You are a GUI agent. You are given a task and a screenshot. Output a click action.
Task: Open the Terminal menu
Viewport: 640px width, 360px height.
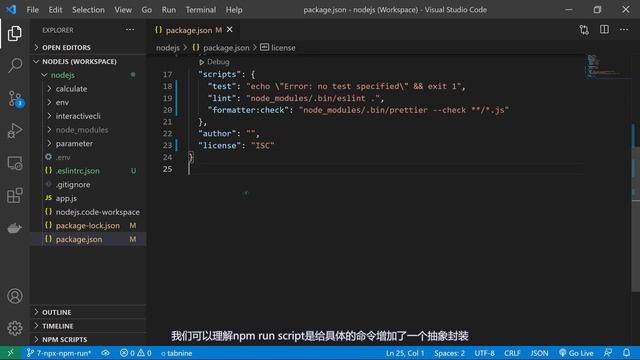click(200, 10)
